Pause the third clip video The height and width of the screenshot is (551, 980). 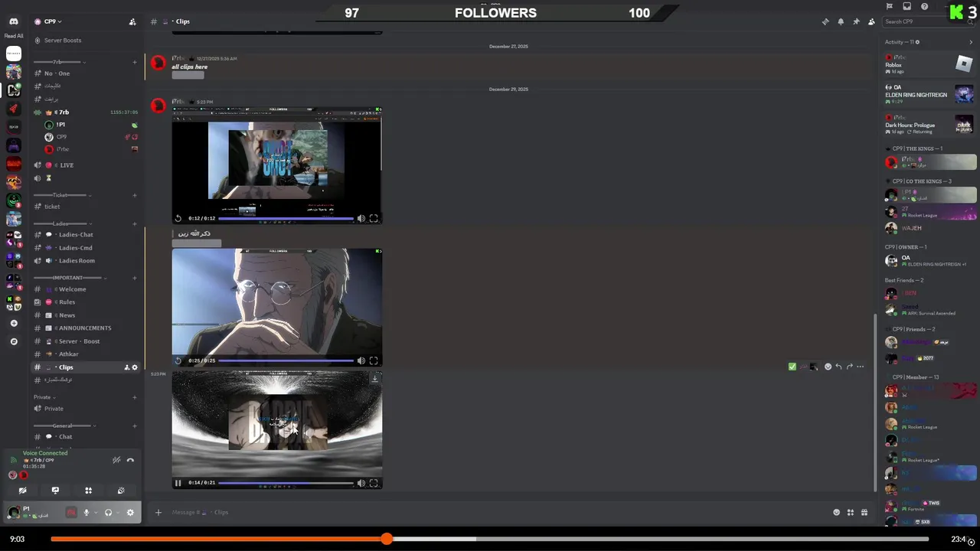(178, 483)
